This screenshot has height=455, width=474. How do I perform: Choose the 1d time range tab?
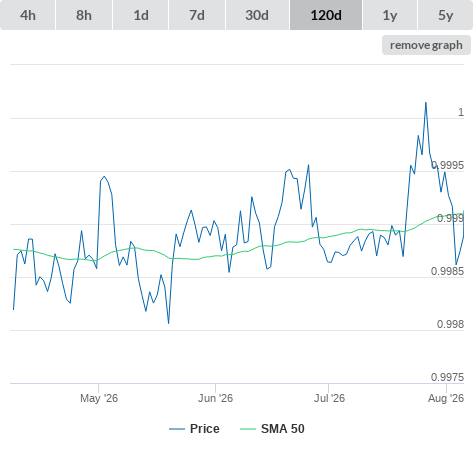(x=141, y=15)
